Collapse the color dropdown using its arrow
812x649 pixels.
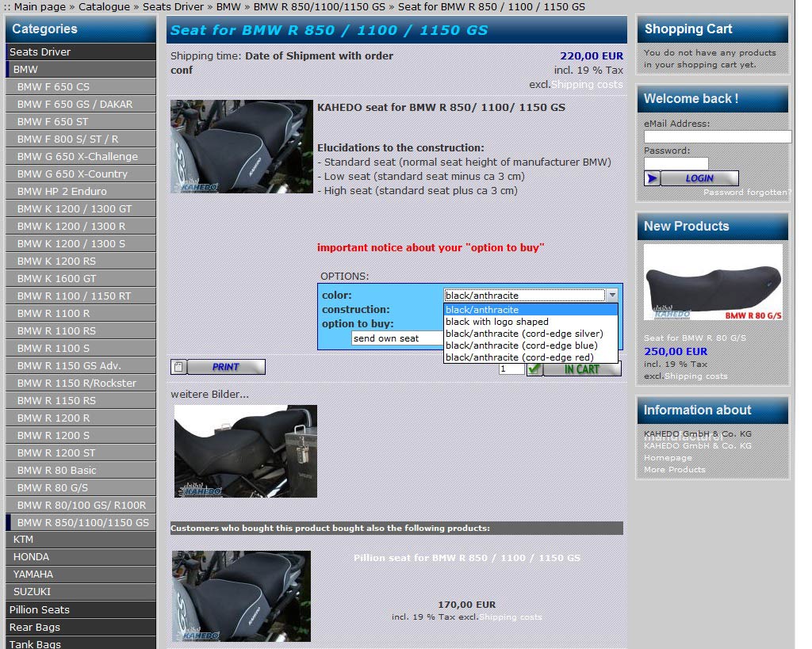click(611, 296)
